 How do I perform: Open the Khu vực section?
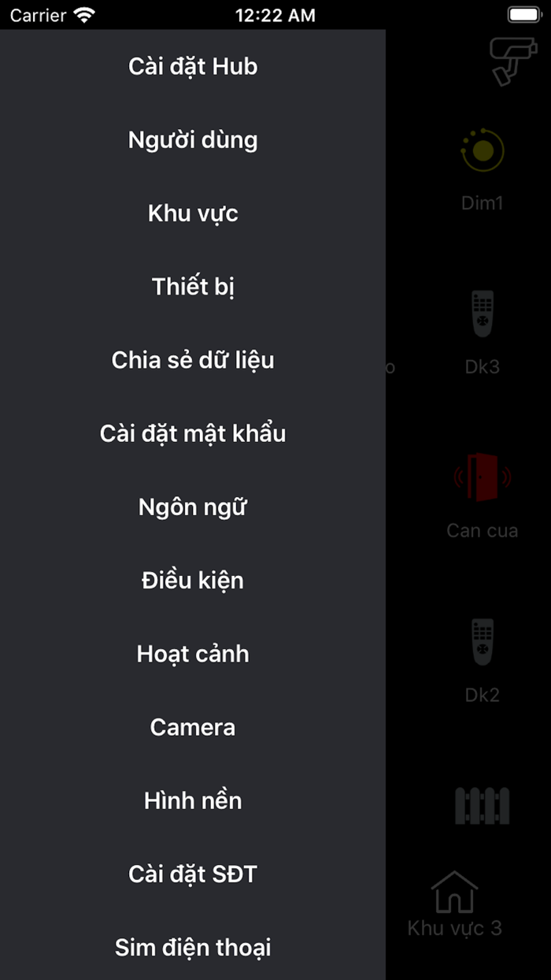(x=193, y=213)
